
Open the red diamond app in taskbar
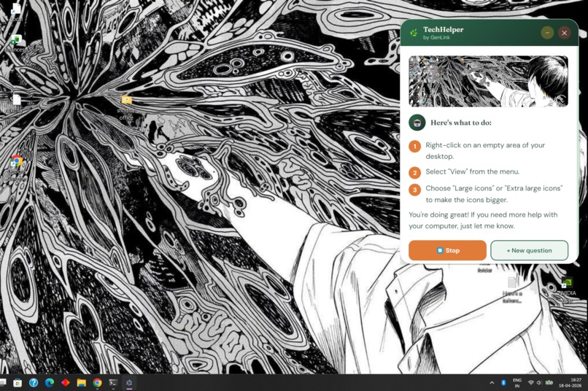66,383
